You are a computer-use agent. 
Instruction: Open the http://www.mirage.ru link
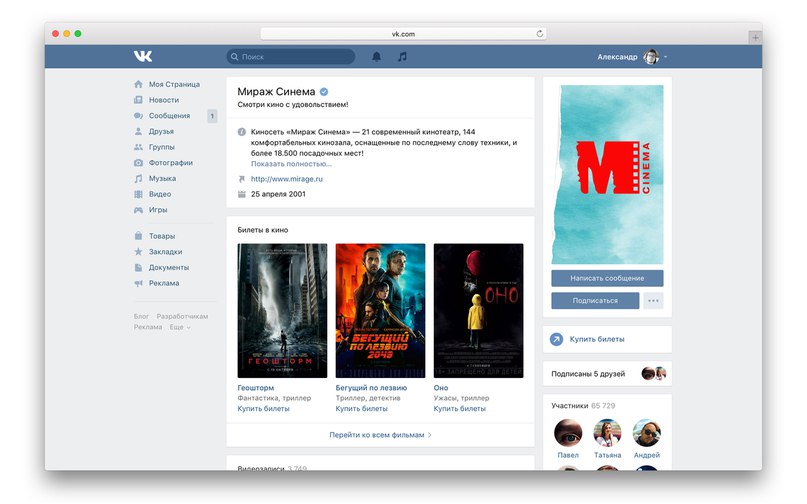(287, 179)
